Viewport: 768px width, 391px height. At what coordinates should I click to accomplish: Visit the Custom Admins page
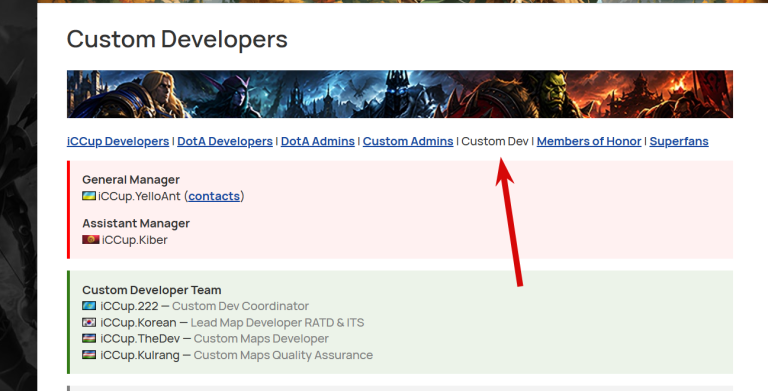408,141
